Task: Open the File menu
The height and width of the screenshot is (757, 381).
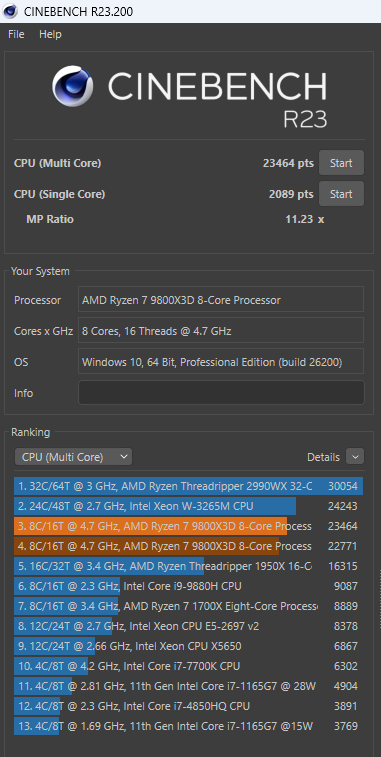Action: coord(16,34)
